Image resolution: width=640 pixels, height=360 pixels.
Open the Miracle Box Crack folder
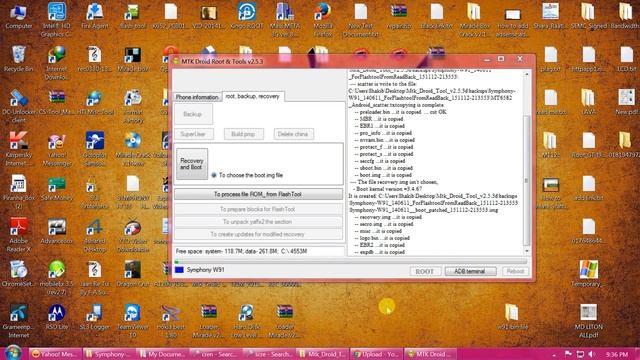473,20
